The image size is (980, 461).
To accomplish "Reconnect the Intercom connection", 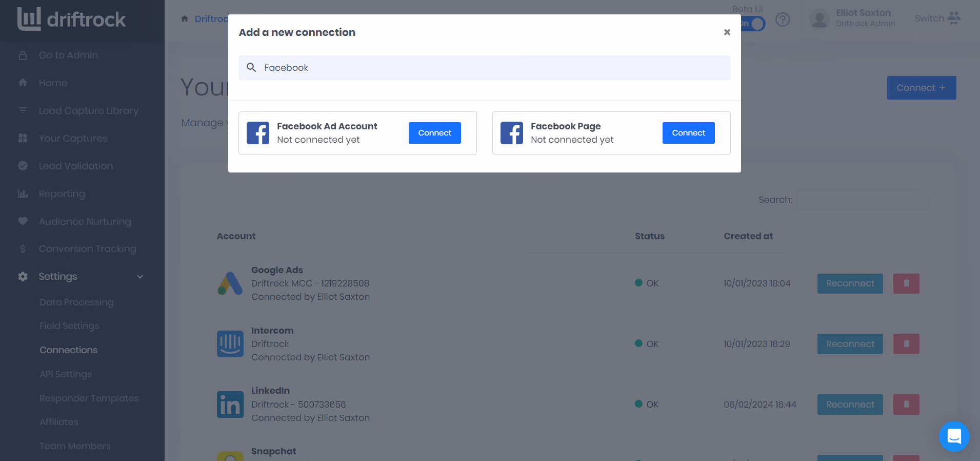I will point(850,344).
